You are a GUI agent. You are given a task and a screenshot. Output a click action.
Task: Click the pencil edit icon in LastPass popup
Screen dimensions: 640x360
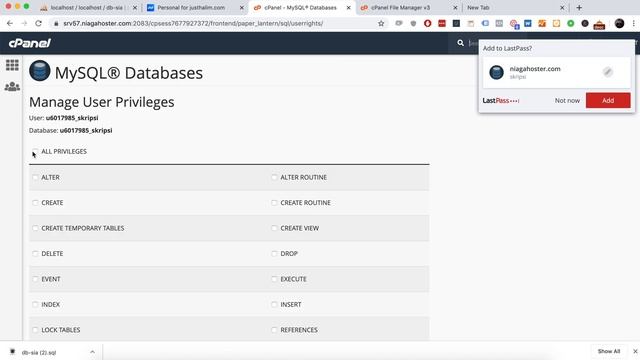[607, 72]
